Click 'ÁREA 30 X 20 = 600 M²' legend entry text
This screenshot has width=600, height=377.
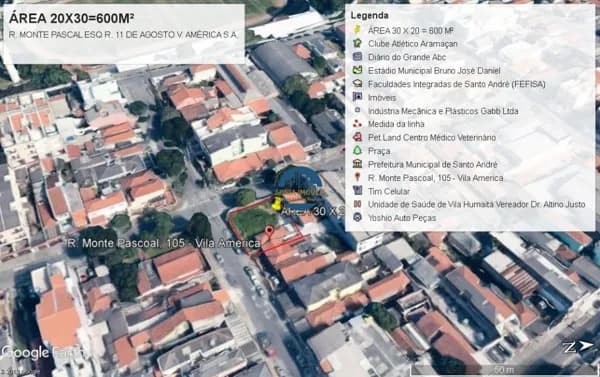(x=411, y=30)
